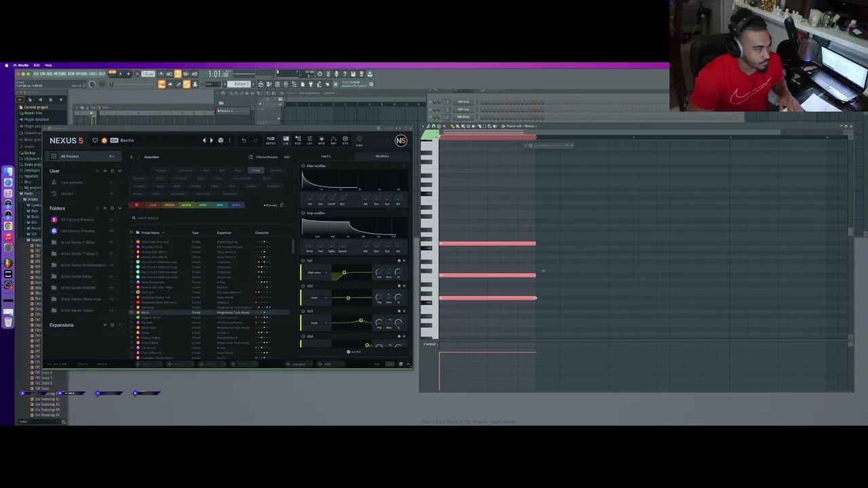Image resolution: width=868 pixels, height=488 pixels.
Task: Click the EQ1 curve handle point
Action: click(x=344, y=272)
